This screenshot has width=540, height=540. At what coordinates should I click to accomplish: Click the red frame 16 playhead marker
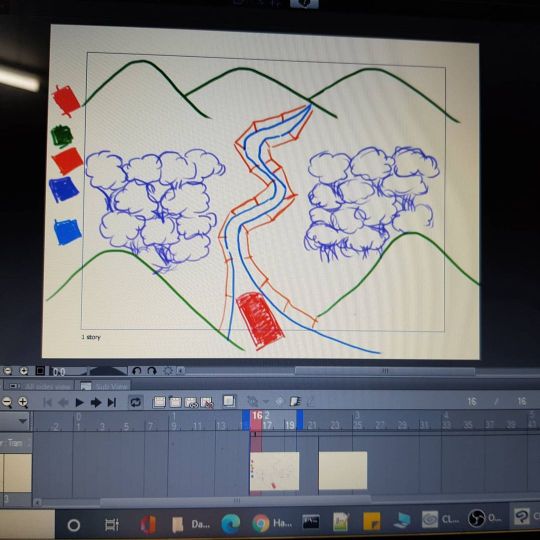click(x=256, y=420)
